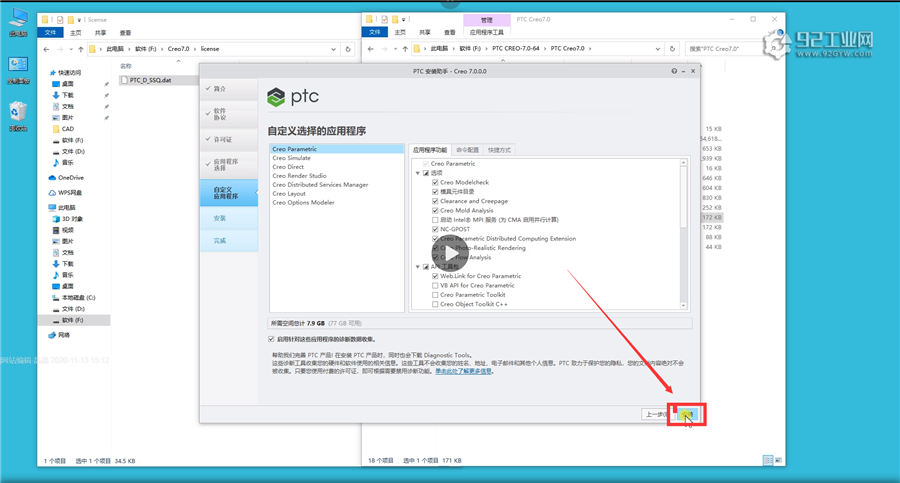Image resolution: width=900 pixels, height=483 pixels.
Task: Open address bar dropdown in PTC Creo7.0 window
Action: click(x=658, y=49)
